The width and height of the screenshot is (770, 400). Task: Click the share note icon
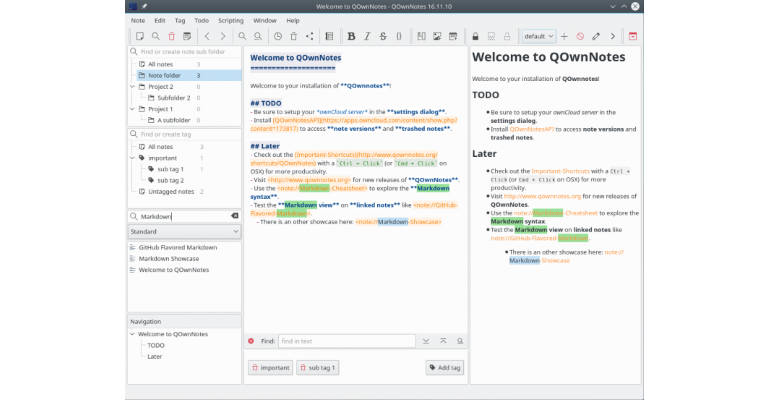(309, 36)
